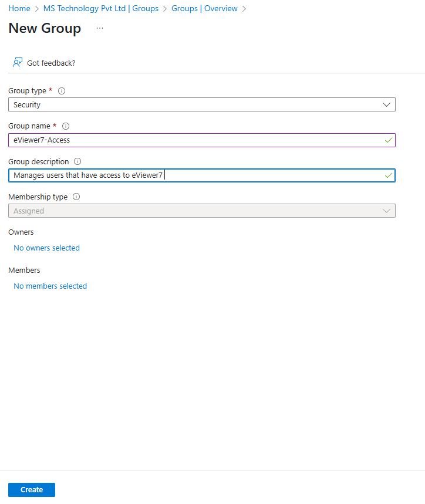
Task: Click the info icon near Group description
Action: (x=76, y=161)
